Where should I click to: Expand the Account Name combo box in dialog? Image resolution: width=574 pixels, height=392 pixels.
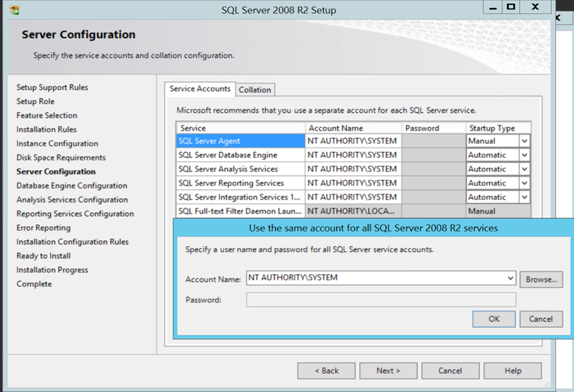coord(510,278)
